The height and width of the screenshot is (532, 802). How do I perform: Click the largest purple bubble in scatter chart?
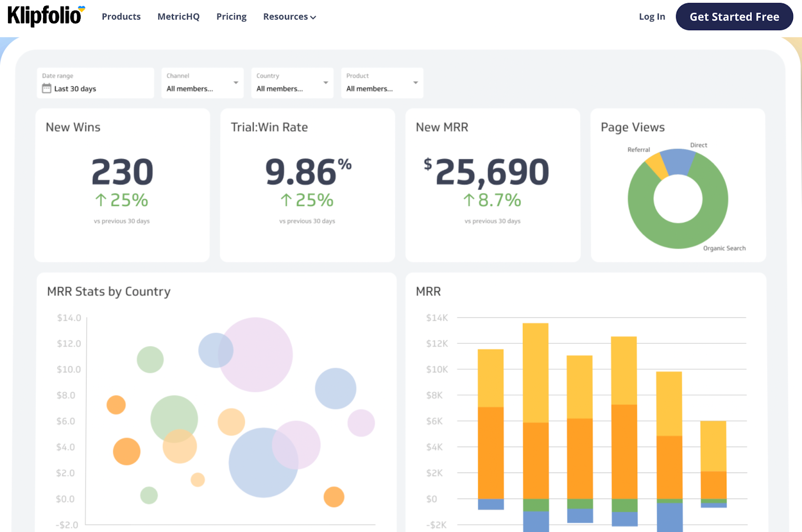[x=256, y=355]
